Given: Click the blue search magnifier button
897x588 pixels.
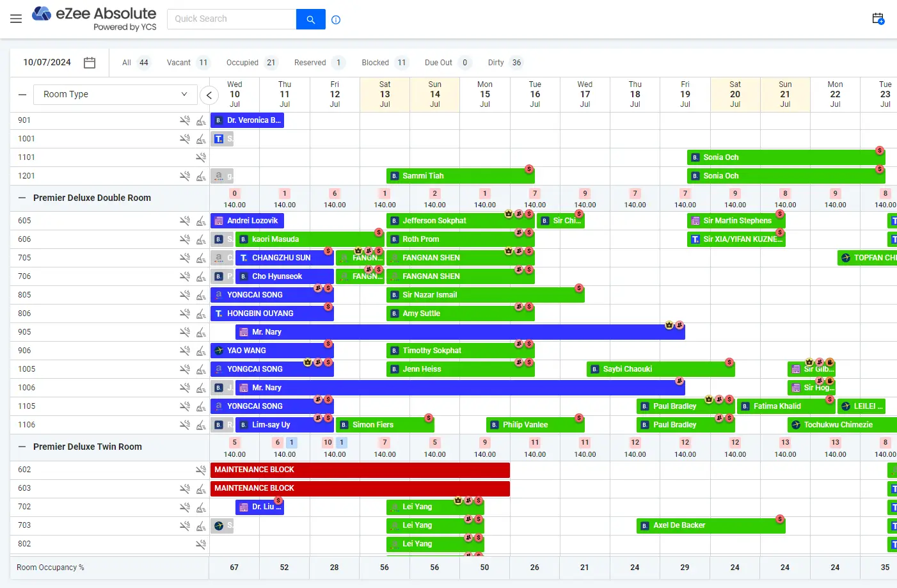Looking at the screenshot, I should pyautogui.click(x=311, y=19).
